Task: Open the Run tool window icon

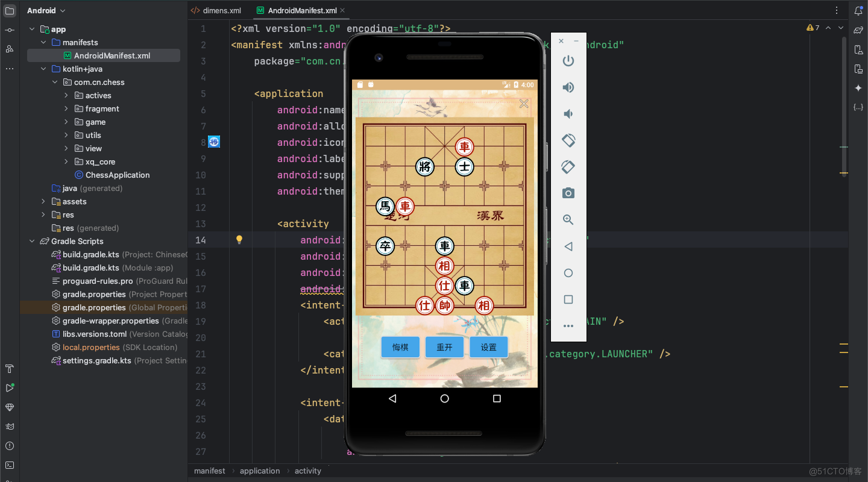Action: click(x=10, y=388)
